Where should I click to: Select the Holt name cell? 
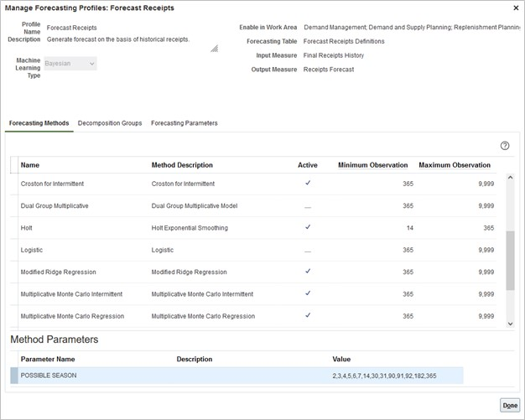tap(27, 228)
